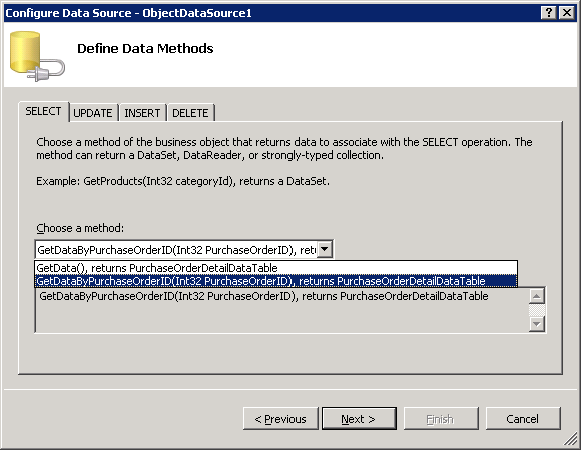
Task: Click the Next button
Action: (x=359, y=419)
